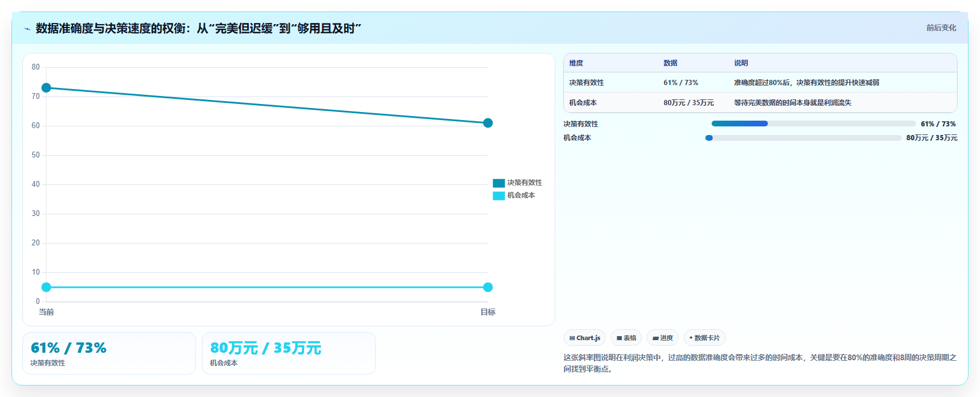Click the 机会成本 progress bar
The width and height of the screenshot is (980, 397).
coord(803,138)
